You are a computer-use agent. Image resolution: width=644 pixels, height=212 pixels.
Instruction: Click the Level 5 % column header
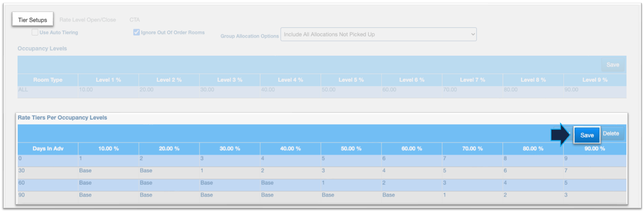(x=351, y=80)
